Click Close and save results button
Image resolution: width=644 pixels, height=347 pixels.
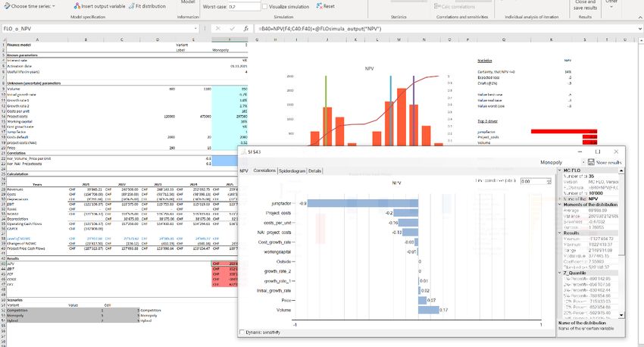[x=585, y=5]
